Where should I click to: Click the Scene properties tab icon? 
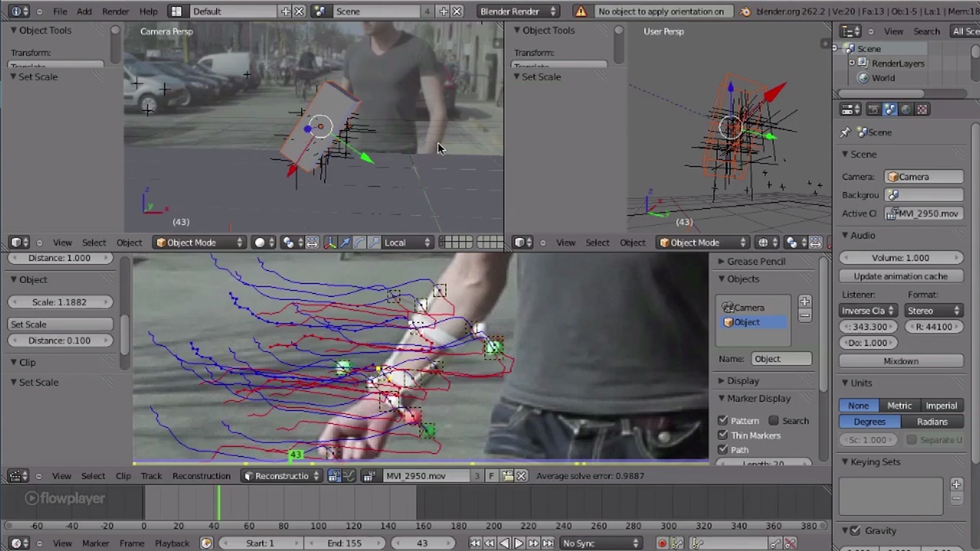[890, 109]
